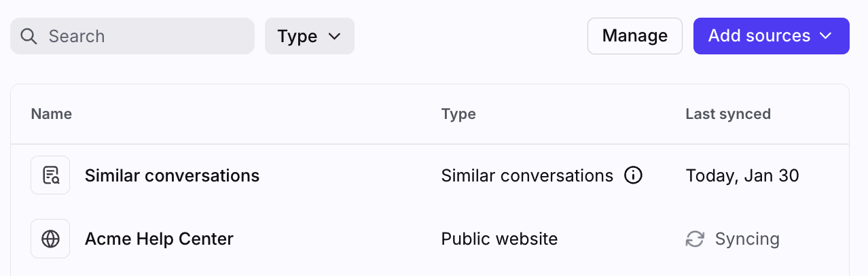Click the Similar conversations source icon
Viewport: 868px width, 276px height.
pos(50,175)
